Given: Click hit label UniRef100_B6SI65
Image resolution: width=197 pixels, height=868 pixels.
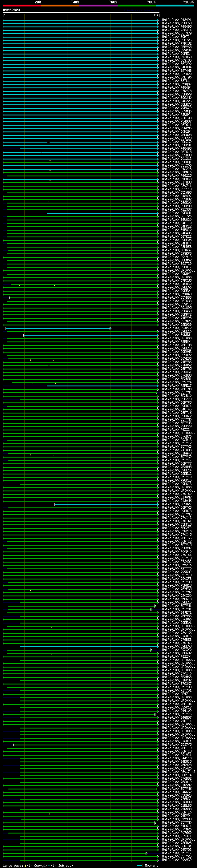Looking at the screenshot, I should click(177, 61).
